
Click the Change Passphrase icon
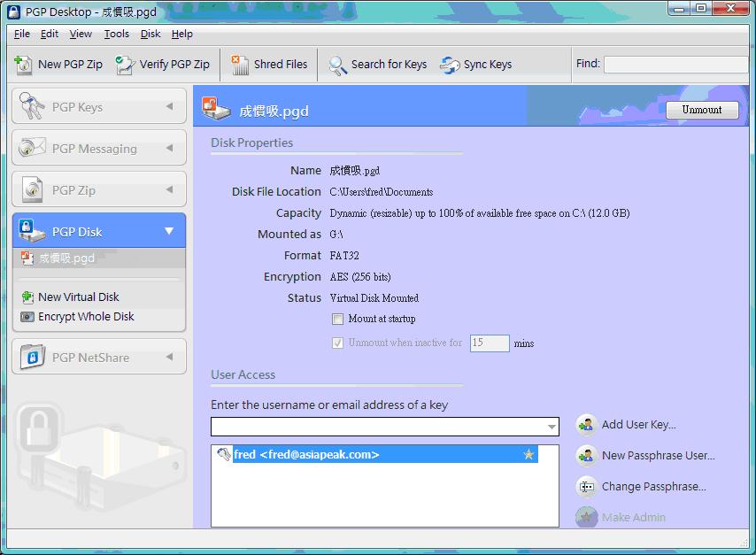tap(586, 487)
